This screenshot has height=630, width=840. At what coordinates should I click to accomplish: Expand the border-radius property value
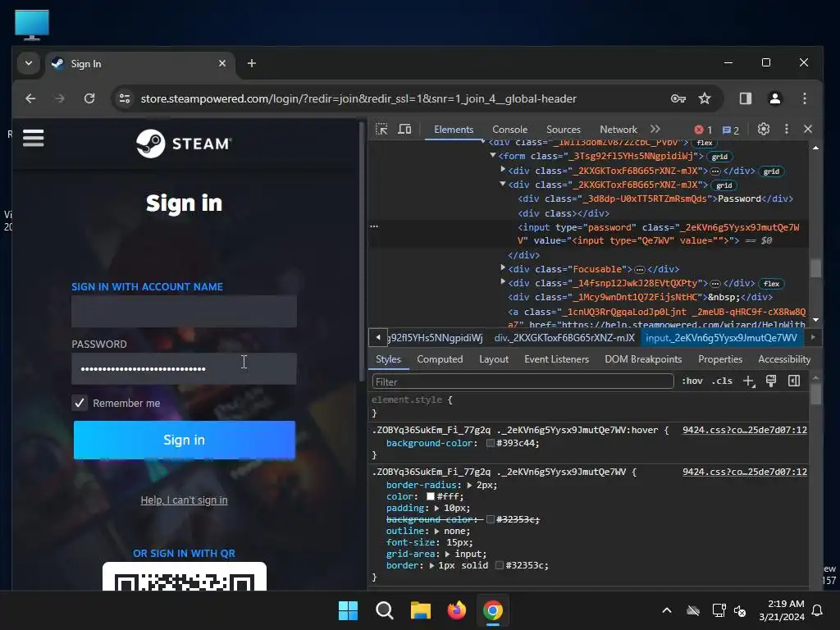point(469,486)
